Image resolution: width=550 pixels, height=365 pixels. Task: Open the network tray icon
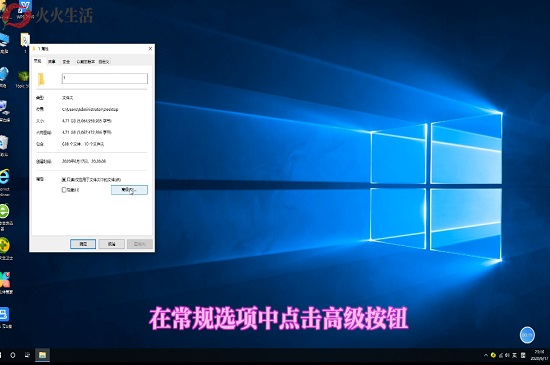(x=501, y=355)
